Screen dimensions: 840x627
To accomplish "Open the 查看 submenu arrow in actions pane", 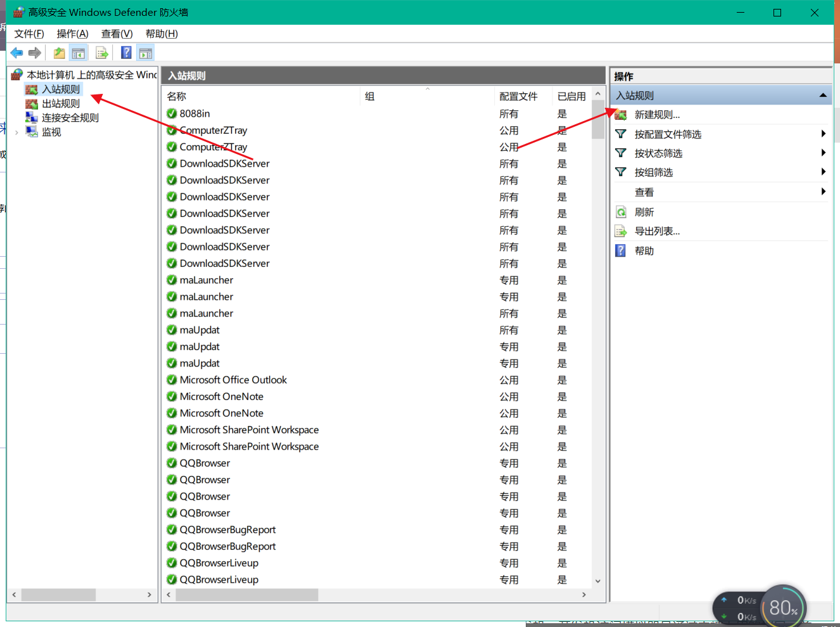I will click(x=823, y=191).
